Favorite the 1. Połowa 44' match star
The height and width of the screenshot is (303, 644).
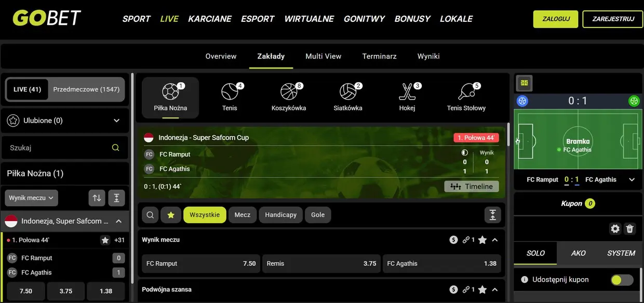105,240
